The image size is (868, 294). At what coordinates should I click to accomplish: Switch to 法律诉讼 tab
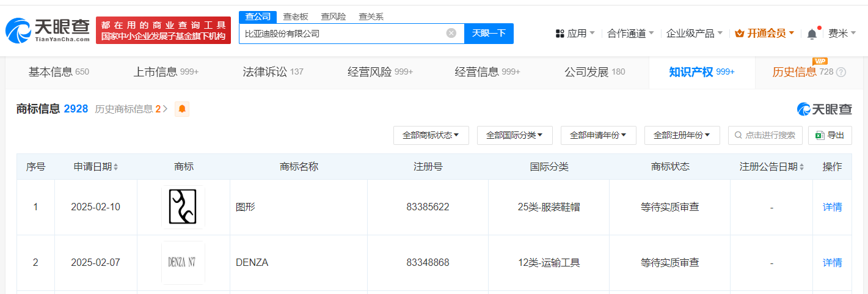click(272, 72)
